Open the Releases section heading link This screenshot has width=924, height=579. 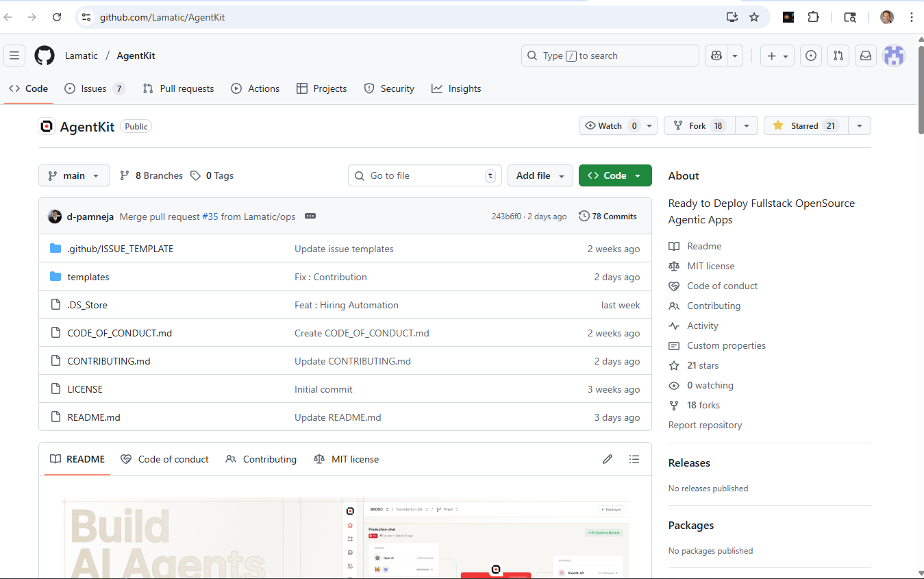click(689, 463)
